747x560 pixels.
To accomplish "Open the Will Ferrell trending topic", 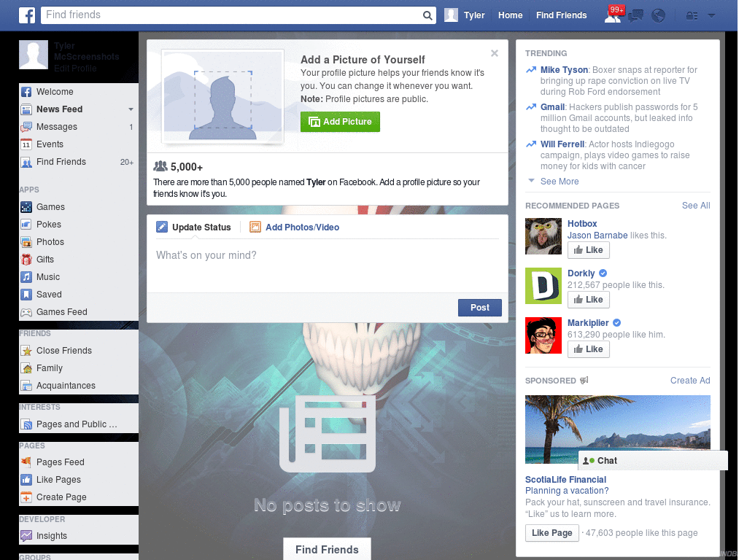I will (x=562, y=144).
